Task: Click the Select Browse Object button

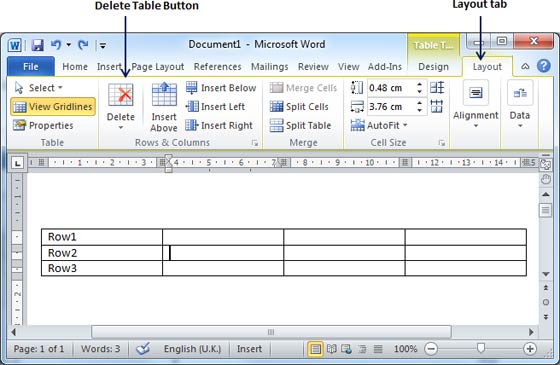Action: 546,302
